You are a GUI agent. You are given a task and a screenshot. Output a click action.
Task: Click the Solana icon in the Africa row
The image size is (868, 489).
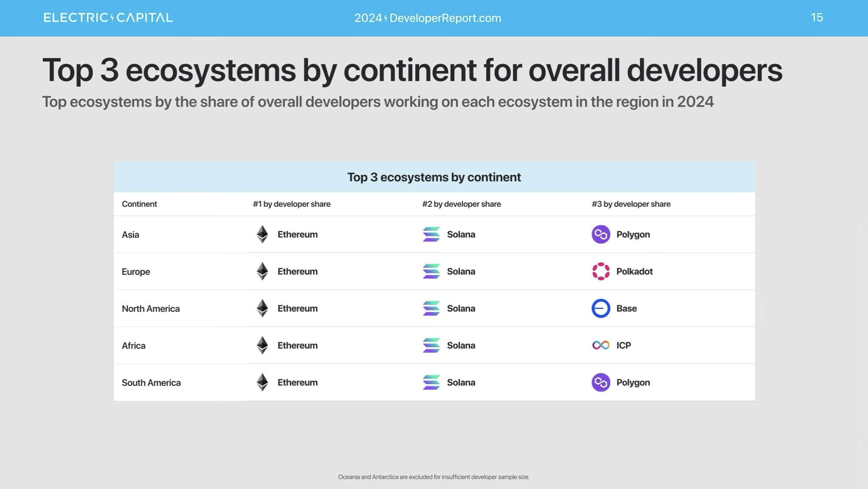pos(431,345)
